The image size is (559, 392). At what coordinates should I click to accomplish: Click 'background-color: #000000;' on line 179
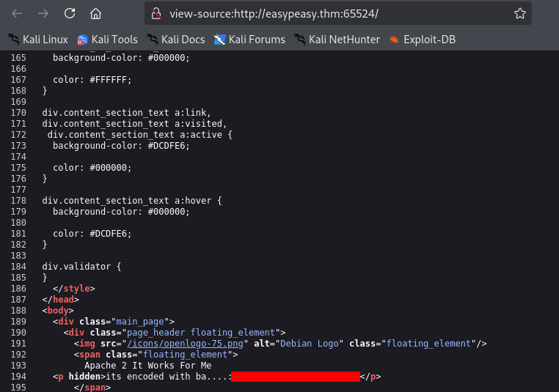pyautogui.click(x=121, y=212)
